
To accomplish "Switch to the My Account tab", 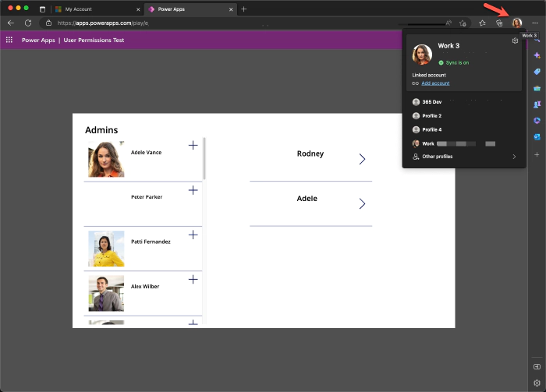I will point(94,9).
